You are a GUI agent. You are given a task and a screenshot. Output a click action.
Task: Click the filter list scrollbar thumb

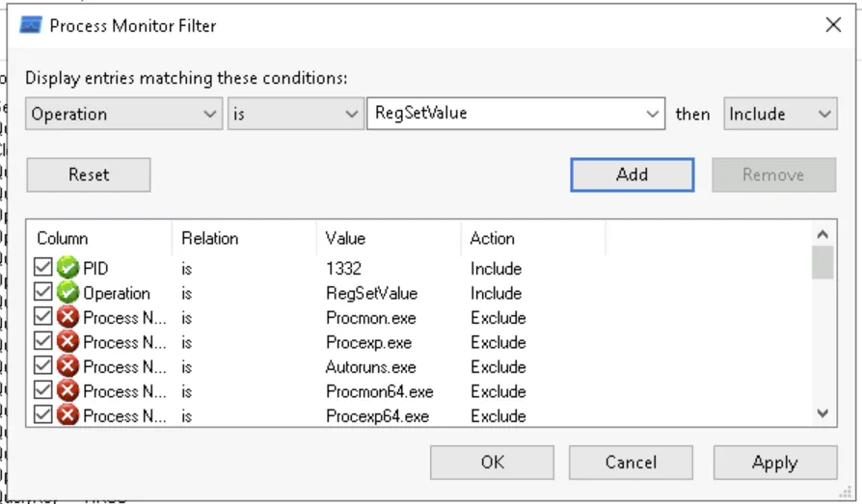tap(822, 263)
